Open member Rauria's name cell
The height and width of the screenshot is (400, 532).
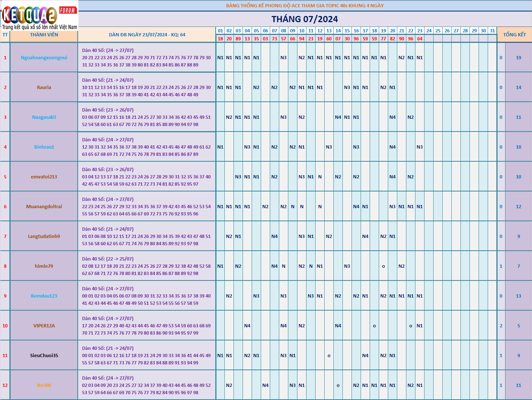click(44, 87)
